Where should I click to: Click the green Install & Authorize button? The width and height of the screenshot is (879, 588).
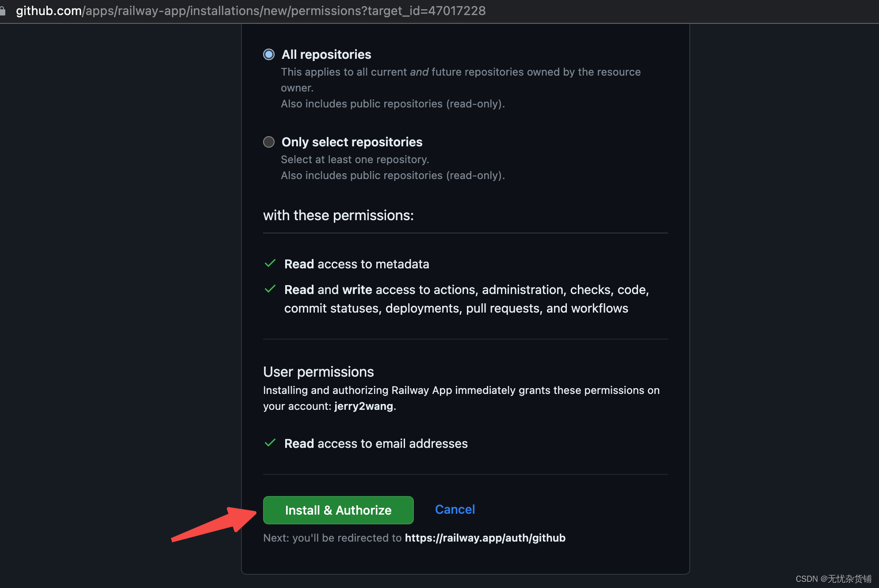click(x=338, y=510)
